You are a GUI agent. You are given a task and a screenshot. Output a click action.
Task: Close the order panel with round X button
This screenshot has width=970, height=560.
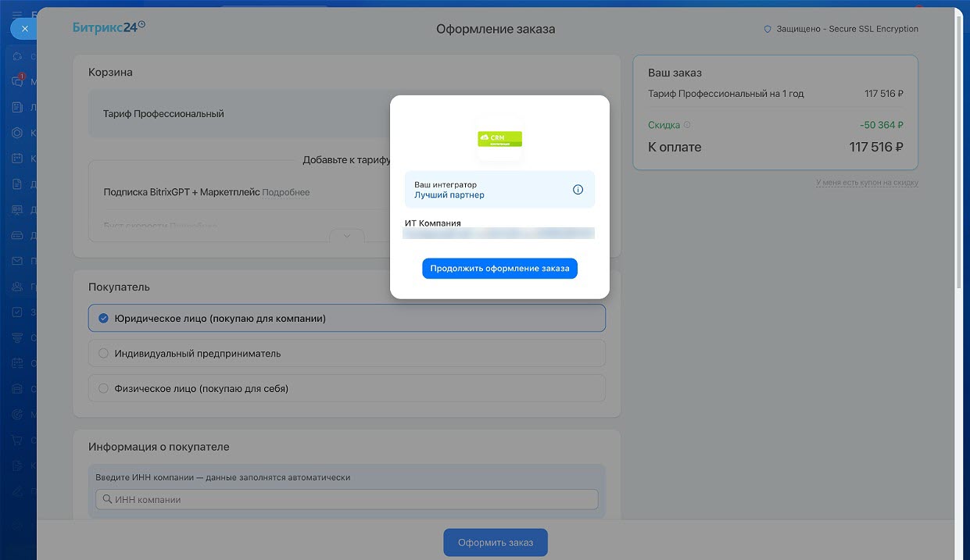pos(24,28)
